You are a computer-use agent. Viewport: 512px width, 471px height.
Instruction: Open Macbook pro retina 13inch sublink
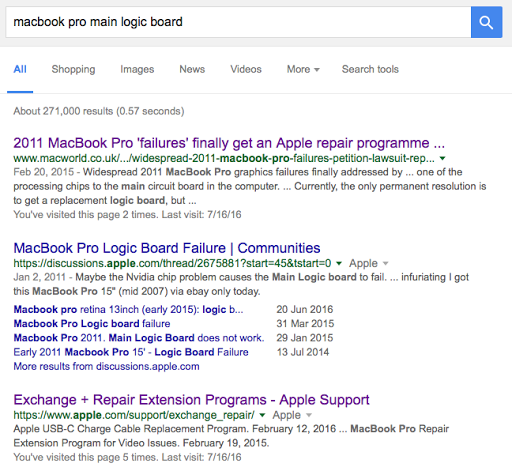click(x=128, y=309)
